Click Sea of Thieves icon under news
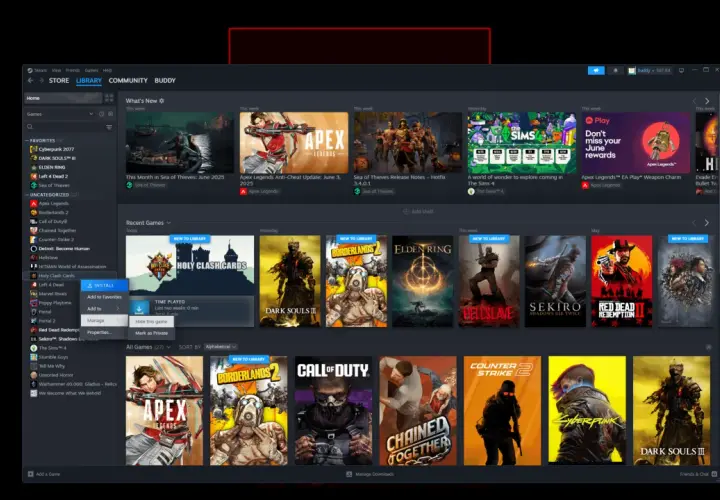 point(129,185)
